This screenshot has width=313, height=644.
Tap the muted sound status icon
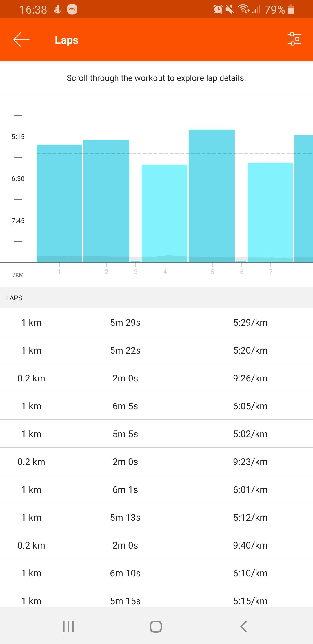point(230,9)
